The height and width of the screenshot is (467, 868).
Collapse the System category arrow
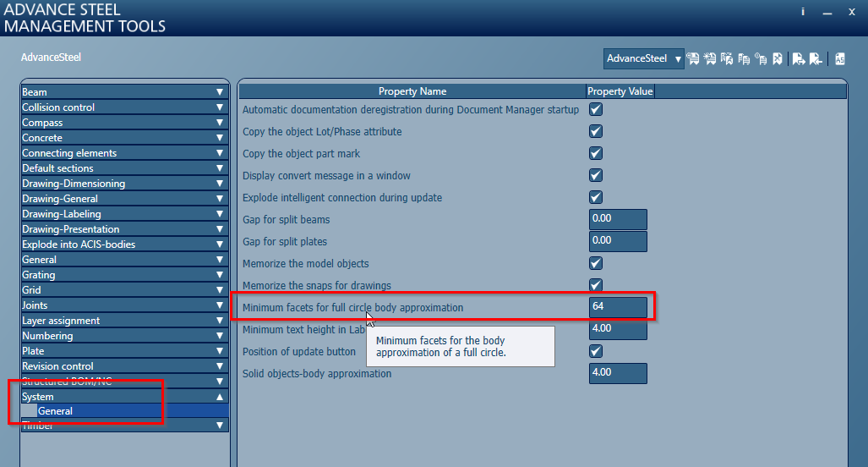point(220,397)
